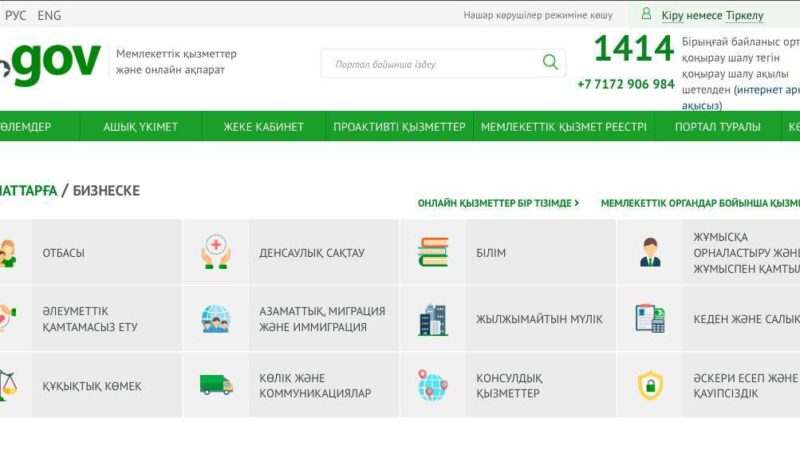Open the Әскери есеп және қауіпсіздік category
Image resolution: width=800 pixels, height=450 pixels.
coord(709,385)
